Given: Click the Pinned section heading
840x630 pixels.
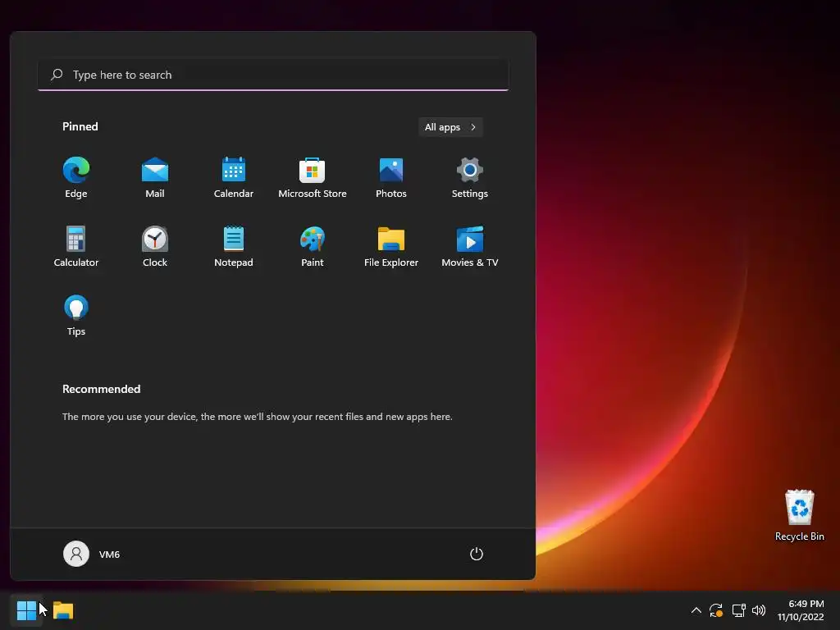Looking at the screenshot, I should (x=80, y=126).
